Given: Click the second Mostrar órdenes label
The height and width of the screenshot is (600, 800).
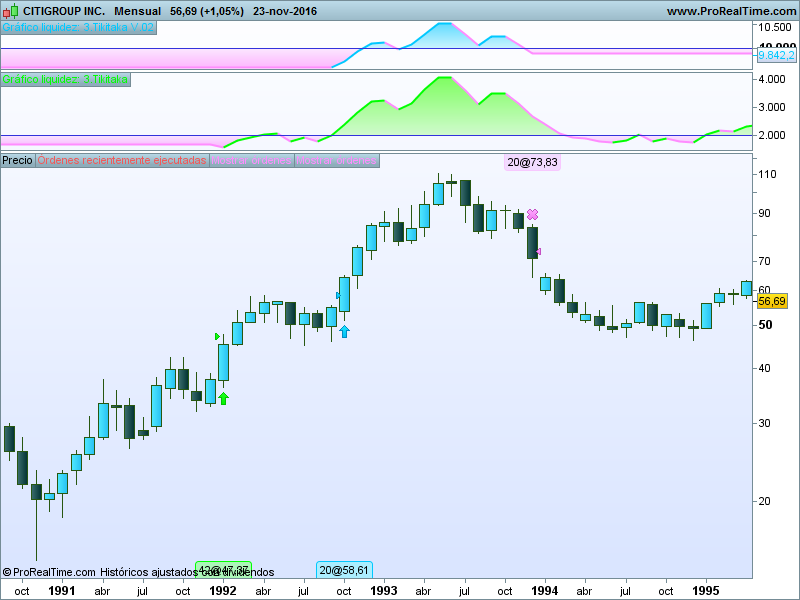Looking at the screenshot, I should click(x=337, y=160).
